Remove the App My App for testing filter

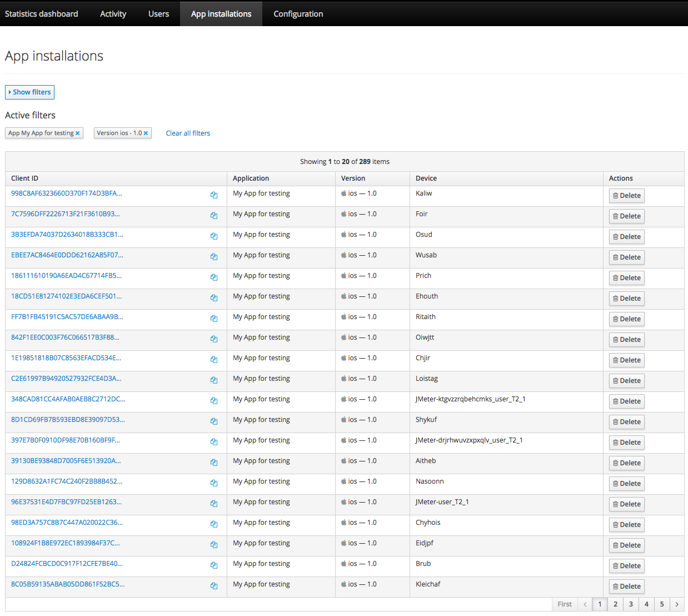coord(77,133)
